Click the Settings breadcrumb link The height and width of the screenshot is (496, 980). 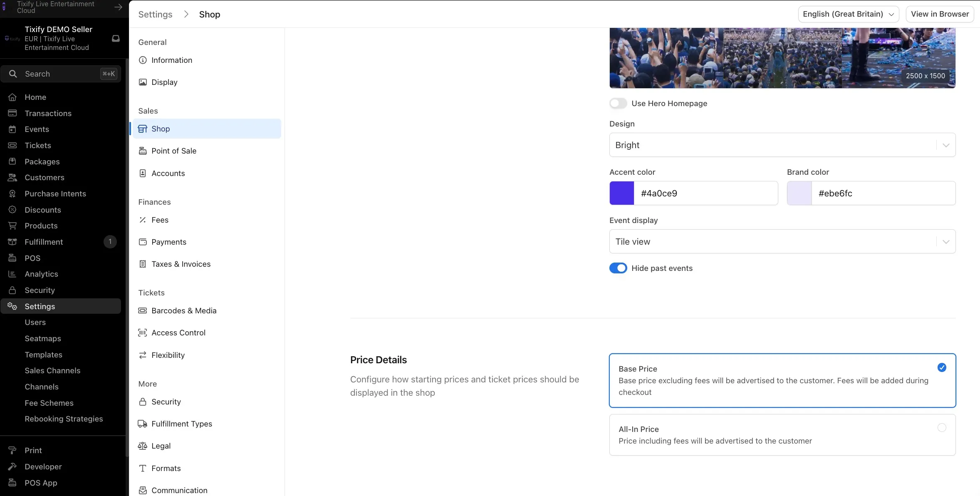coord(155,14)
